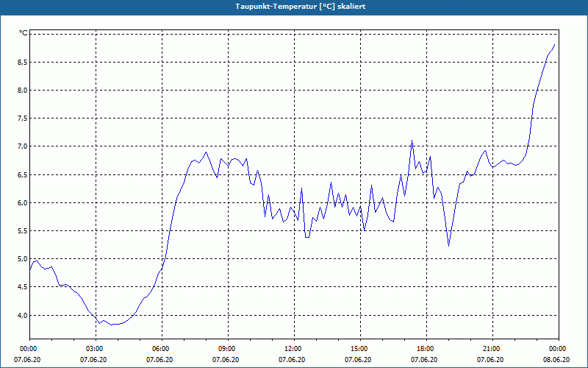Click the y-axis value 8,5
Viewport: 588px width, 368px height.
coord(23,63)
